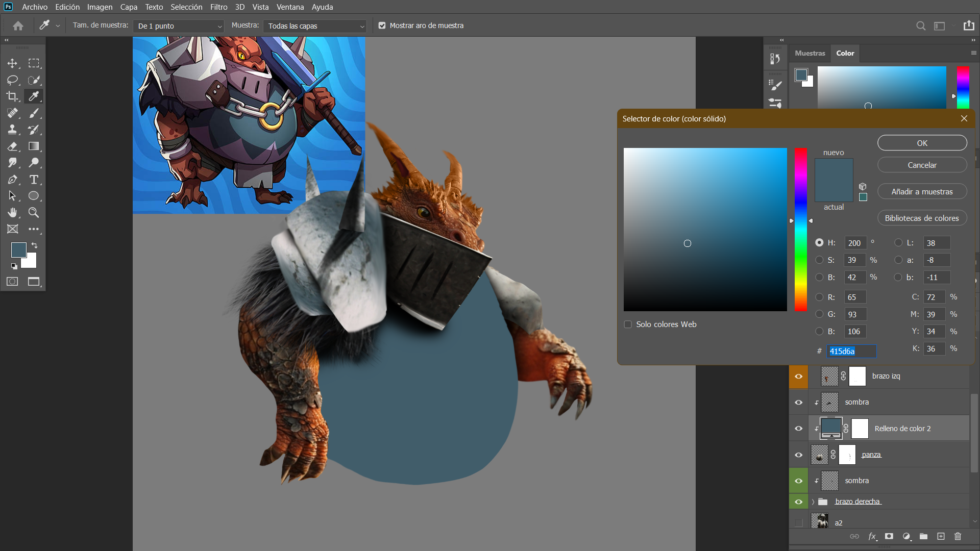Click Añadir a muestras button
This screenshot has width=980, height=551.
click(922, 192)
